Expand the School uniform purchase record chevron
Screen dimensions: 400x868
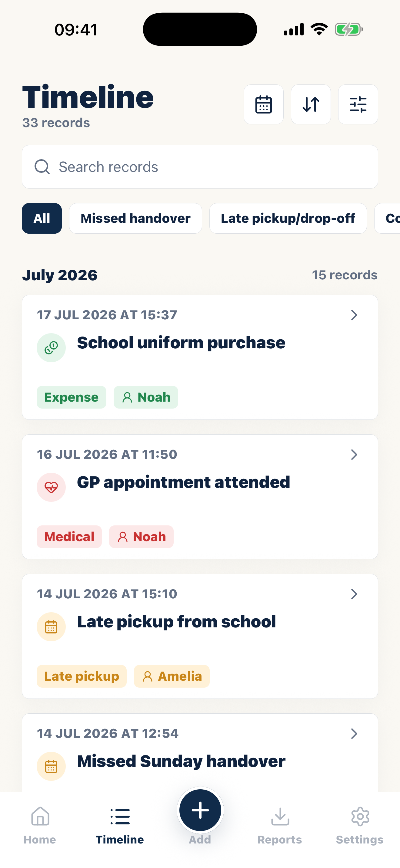[x=354, y=315]
